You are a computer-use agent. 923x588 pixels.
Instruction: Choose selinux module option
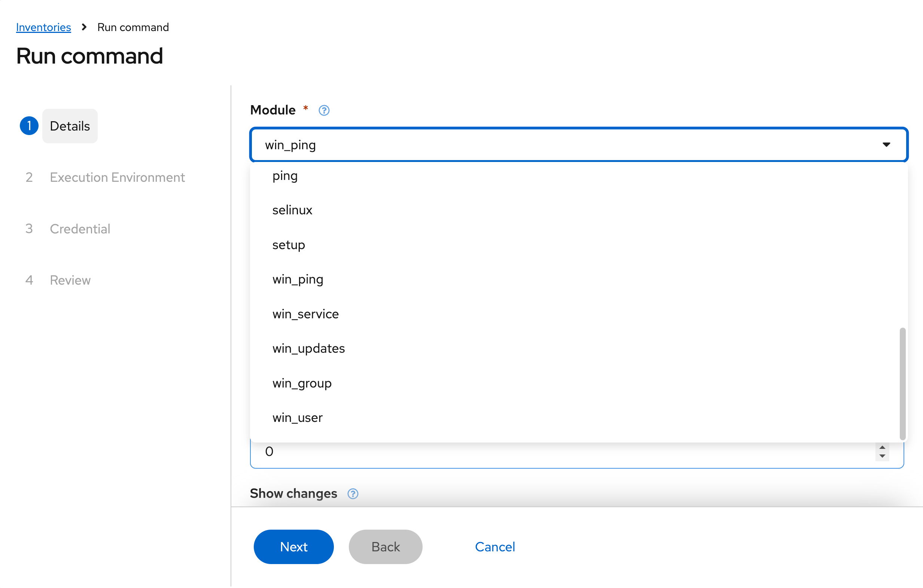point(292,210)
